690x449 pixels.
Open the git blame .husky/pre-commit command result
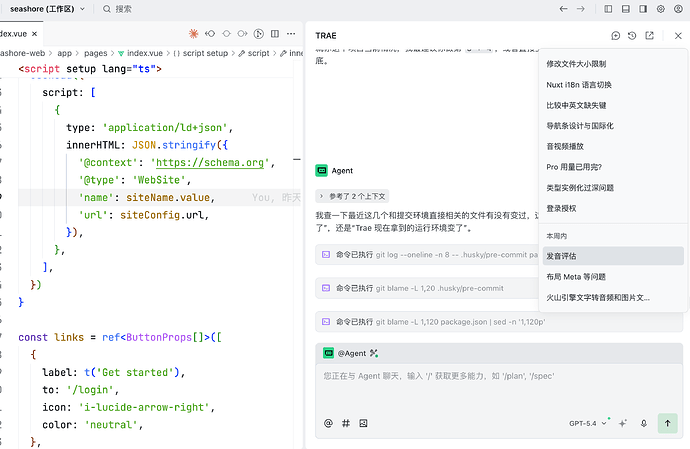(426, 288)
